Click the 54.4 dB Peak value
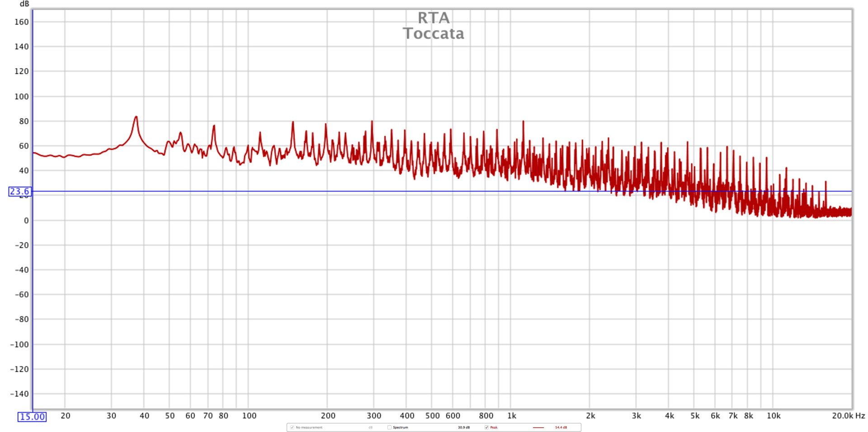The width and height of the screenshot is (868, 432). 561,427
